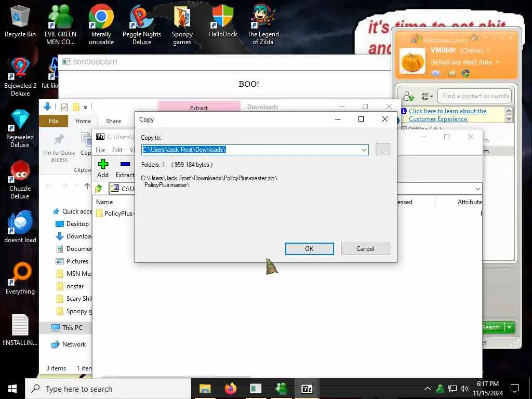This screenshot has height=399, width=532.
Task: Switch to the Share tab in File Explorer
Action: [113, 121]
